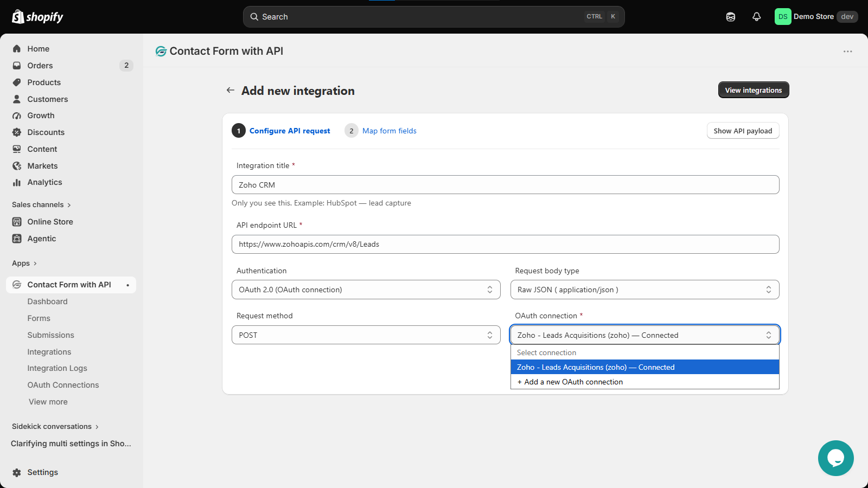Screen dimensions: 868x488
Task: Click the Orders inbox icon
Action: 17,66
